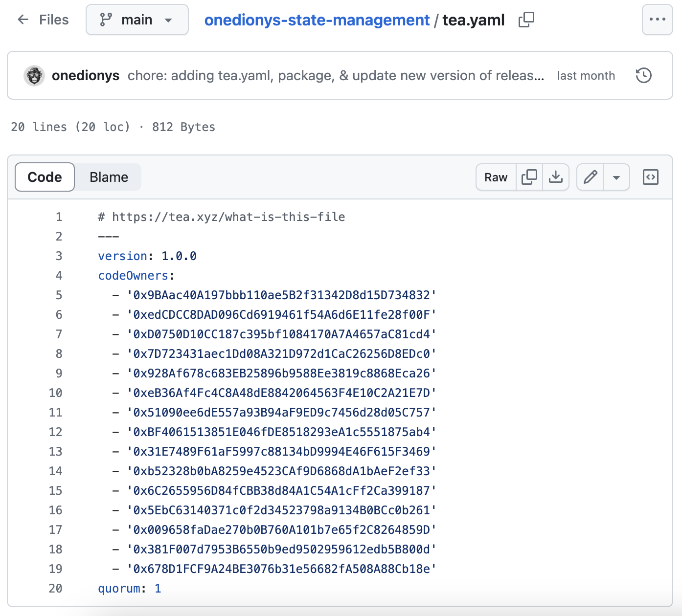The image size is (682, 616).
Task: Select the Code tab
Action: 45,177
